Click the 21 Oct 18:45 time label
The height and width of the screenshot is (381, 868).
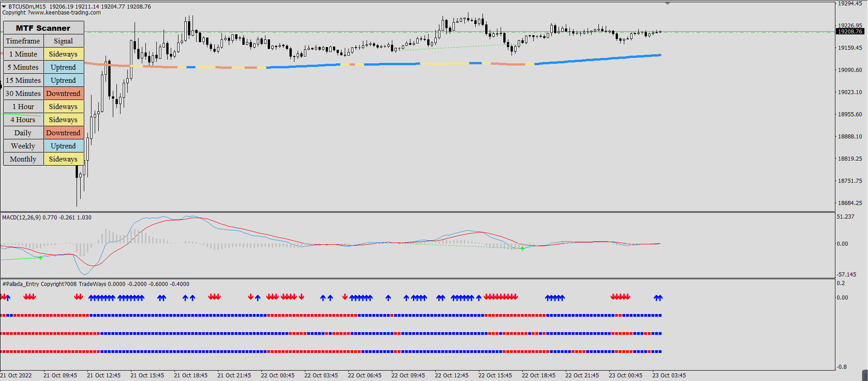coord(191,376)
